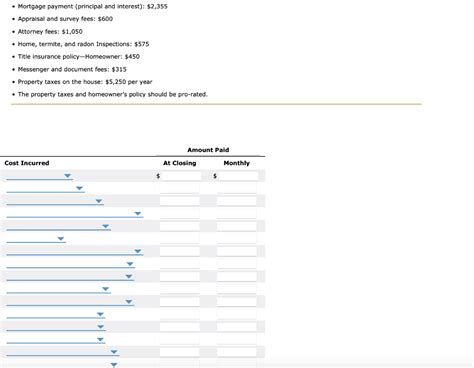Click the 'Title insurance policy—Homeowner: $450' line
Screen dimensions: 474x368
(x=79, y=56)
